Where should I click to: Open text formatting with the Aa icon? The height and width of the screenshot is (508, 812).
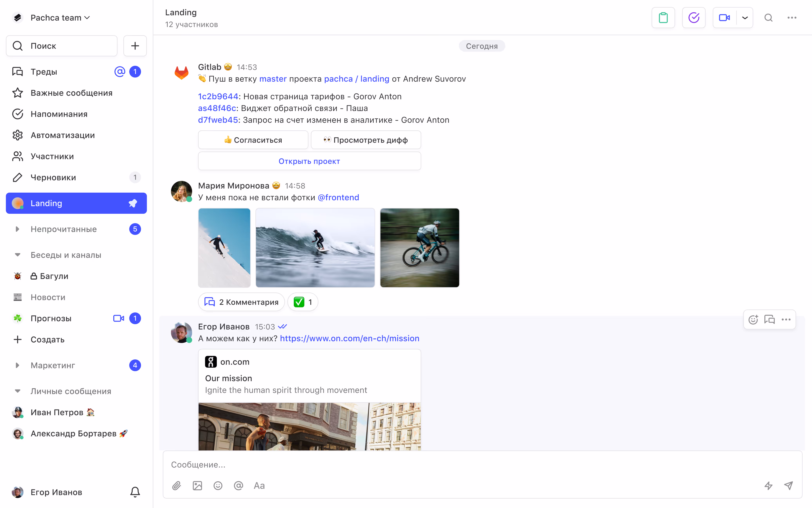tap(259, 485)
